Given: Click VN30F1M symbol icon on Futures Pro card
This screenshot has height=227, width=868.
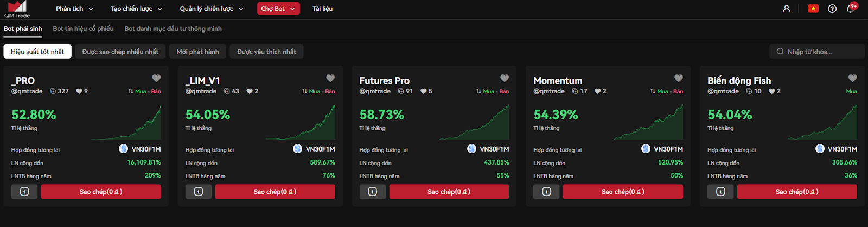Looking at the screenshot, I should 472,149.
